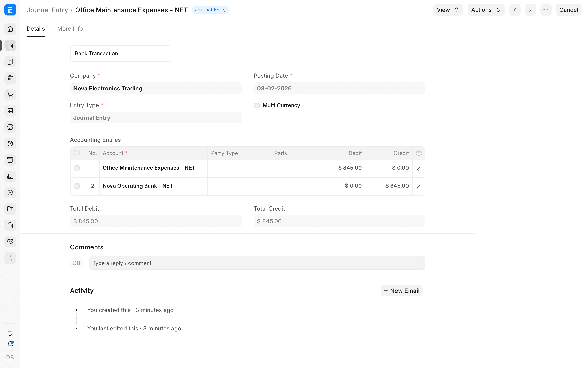Open the storefront icon in sidebar
588x368 pixels.
[x=10, y=127]
